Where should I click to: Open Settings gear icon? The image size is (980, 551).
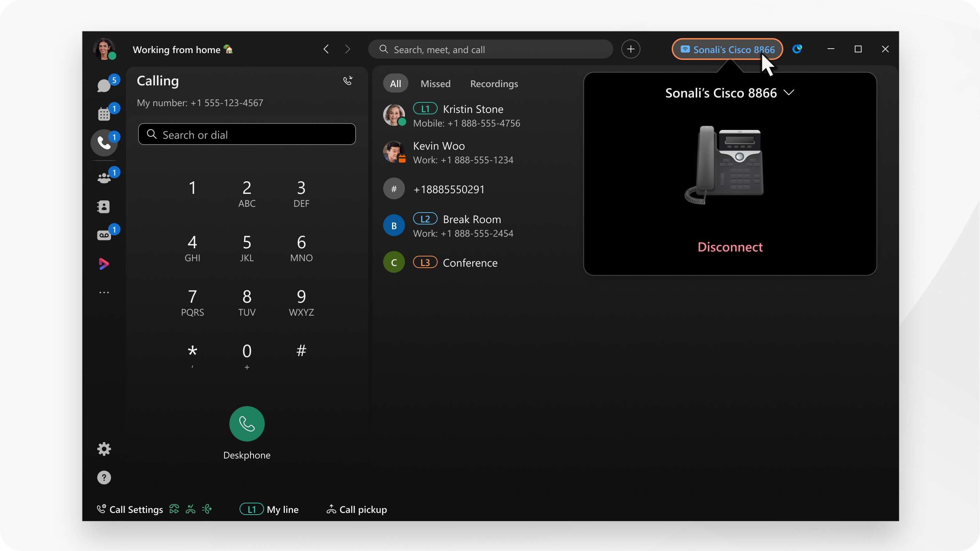coord(104,449)
